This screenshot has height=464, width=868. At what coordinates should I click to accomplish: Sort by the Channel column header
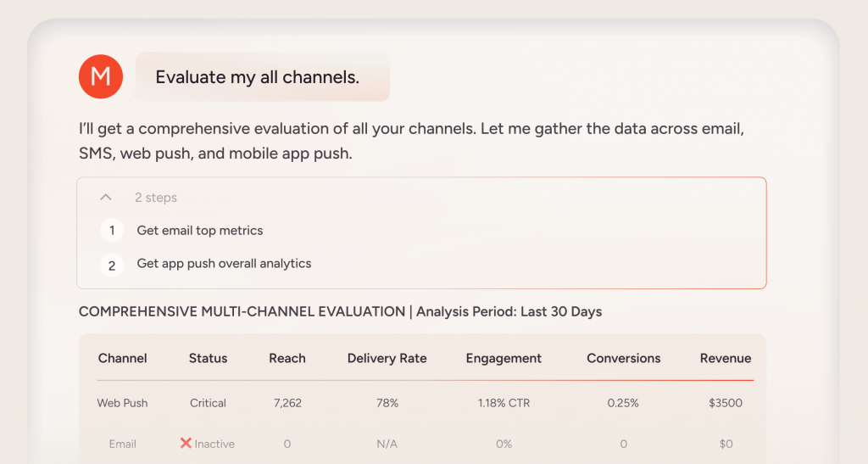pos(123,358)
